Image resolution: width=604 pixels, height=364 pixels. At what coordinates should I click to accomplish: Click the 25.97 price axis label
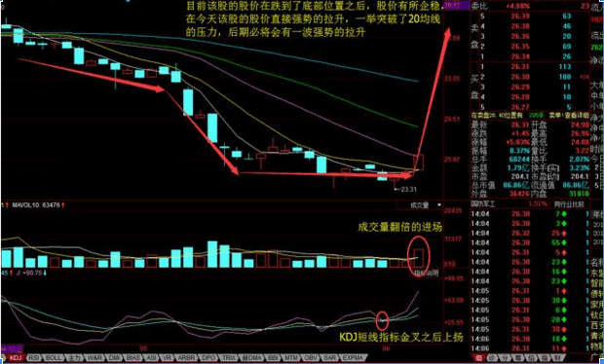pos(452,160)
